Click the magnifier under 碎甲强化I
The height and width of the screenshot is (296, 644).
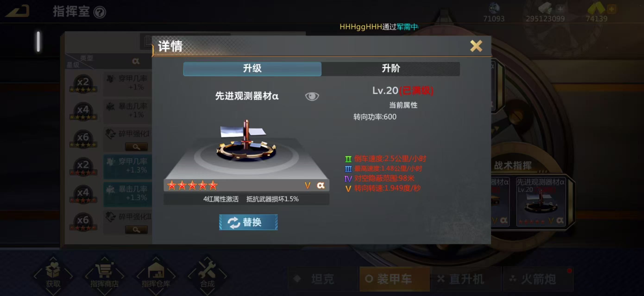[136, 147]
